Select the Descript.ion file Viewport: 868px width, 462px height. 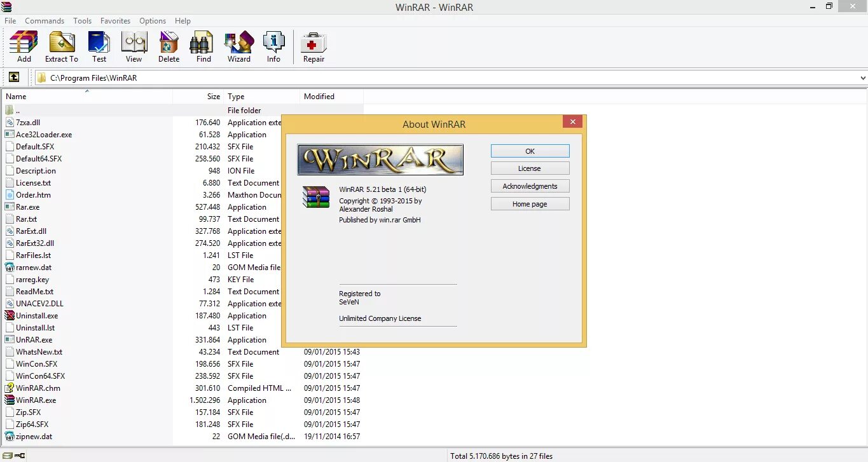point(36,171)
